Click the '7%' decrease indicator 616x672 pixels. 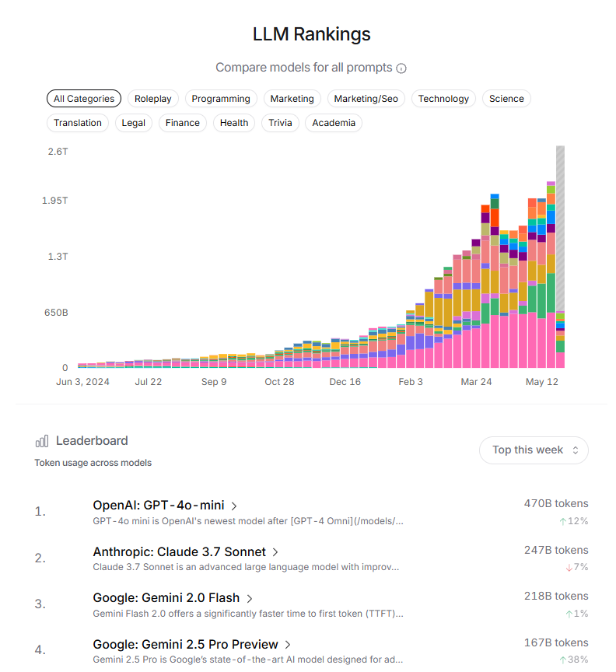(x=576, y=567)
